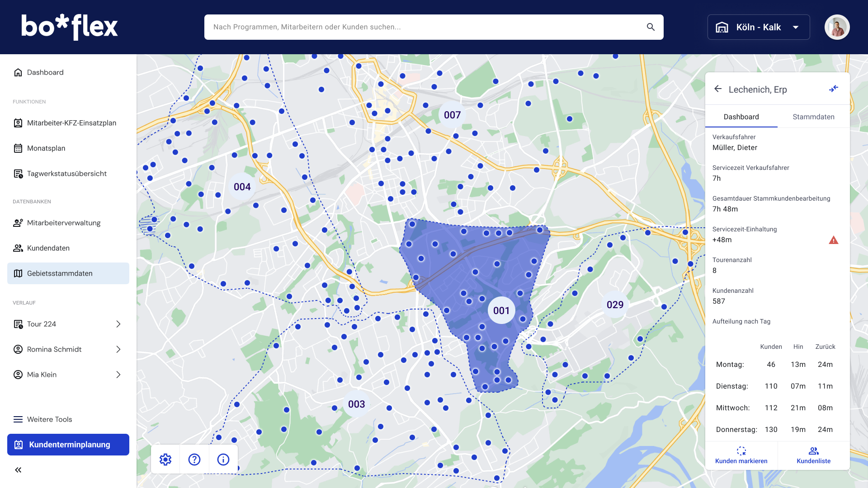Open the Kundenliste button

point(813,455)
